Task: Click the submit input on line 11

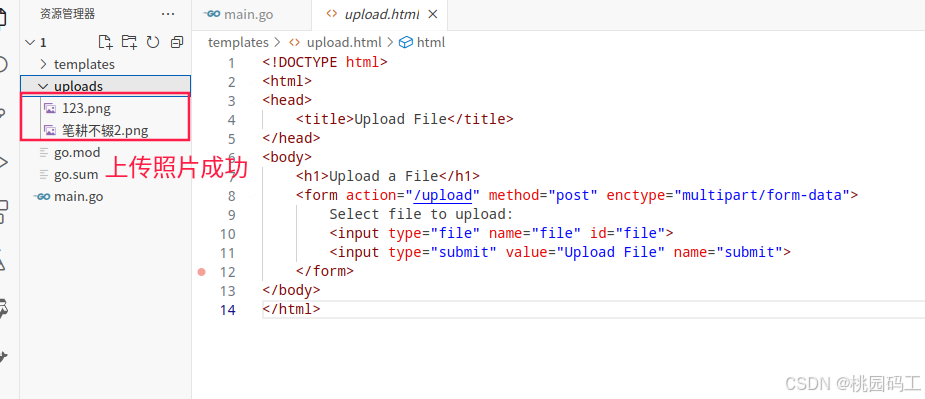Action: (560, 253)
